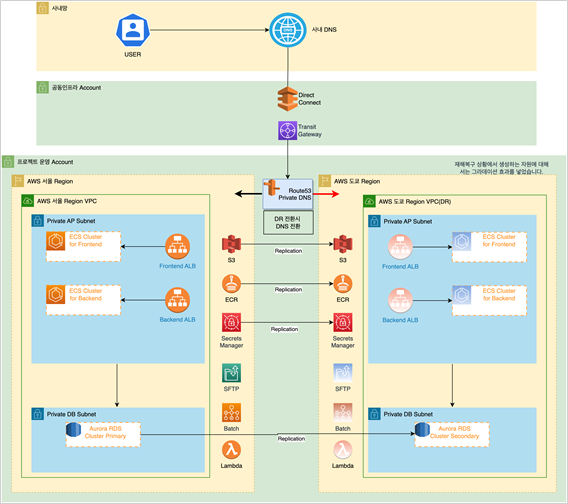Select the orange Batch icon in Seoul Region
The height and width of the screenshot is (504, 568).
click(231, 413)
